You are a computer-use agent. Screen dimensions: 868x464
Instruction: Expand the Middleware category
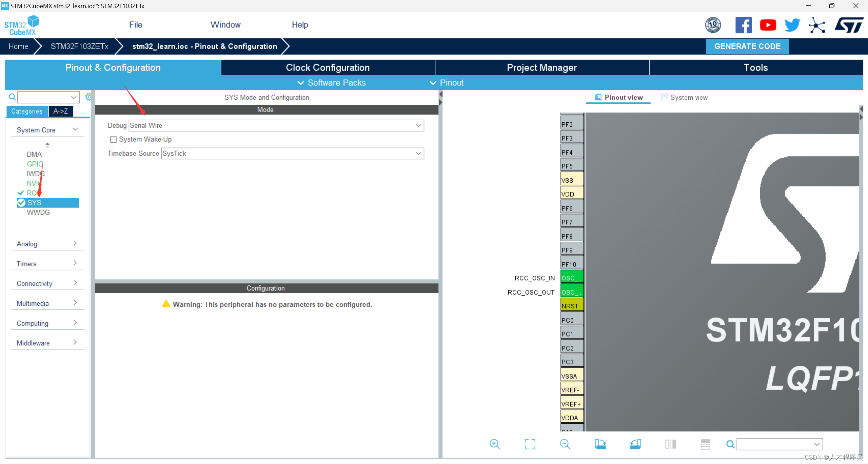coord(47,343)
